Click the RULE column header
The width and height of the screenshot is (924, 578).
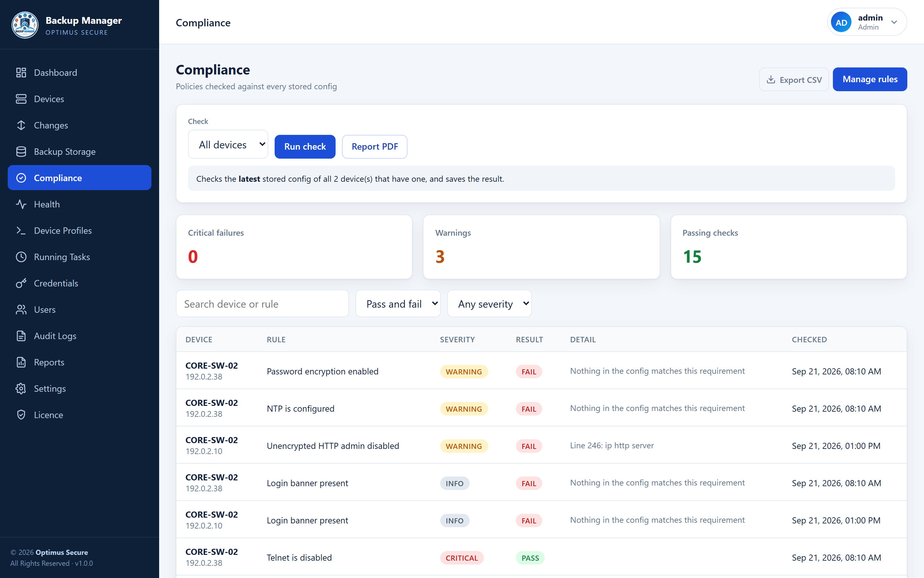(x=276, y=339)
